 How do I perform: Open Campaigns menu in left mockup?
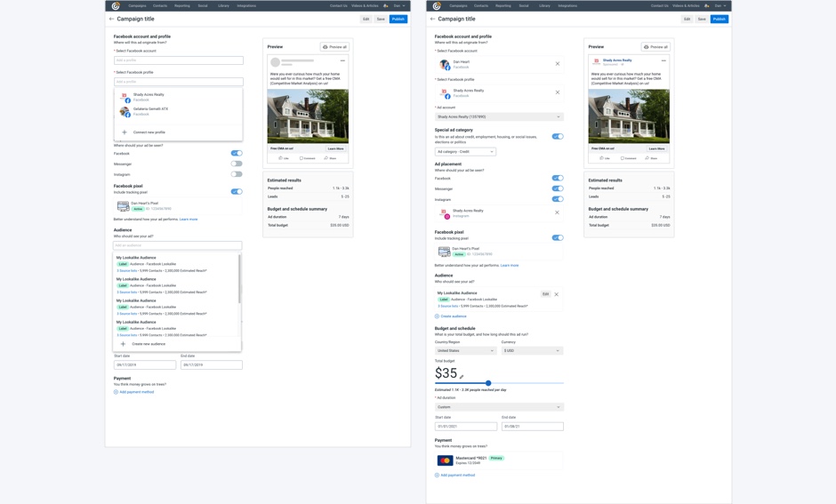click(137, 6)
